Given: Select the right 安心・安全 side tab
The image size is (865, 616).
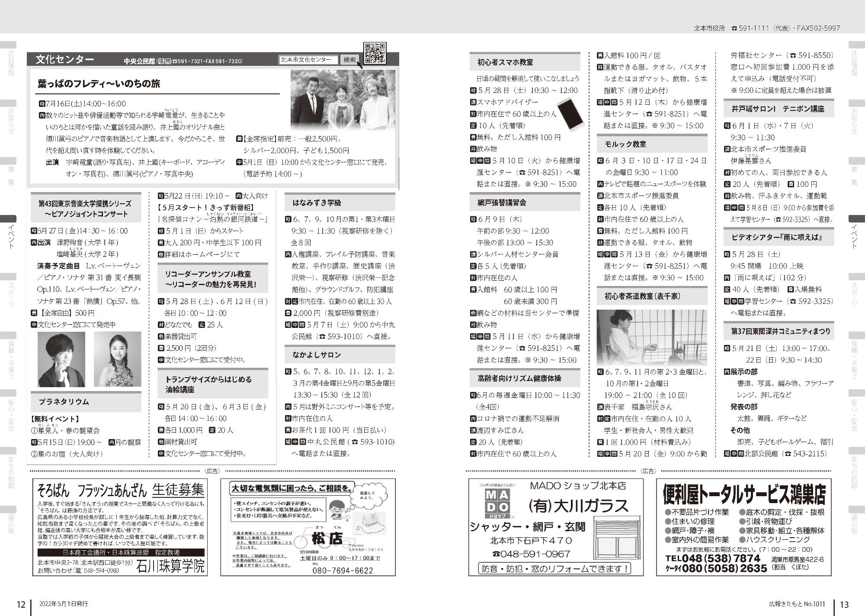Looking at the screenshot, I should coord(856,411).
